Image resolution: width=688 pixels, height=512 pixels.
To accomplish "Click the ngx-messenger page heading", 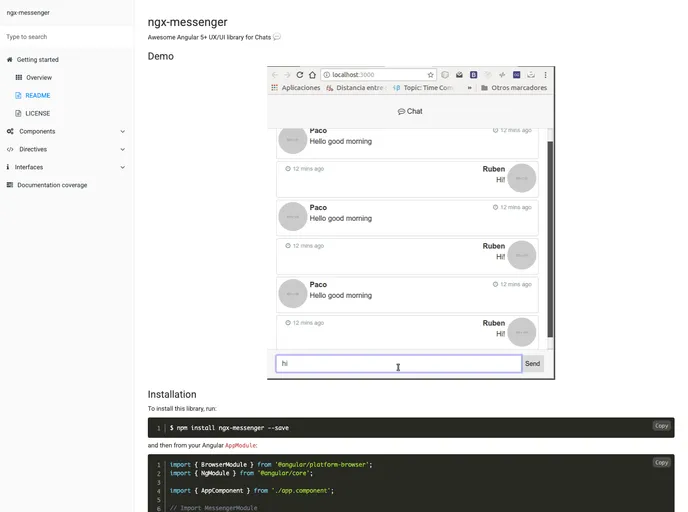I will coord(187,22).
